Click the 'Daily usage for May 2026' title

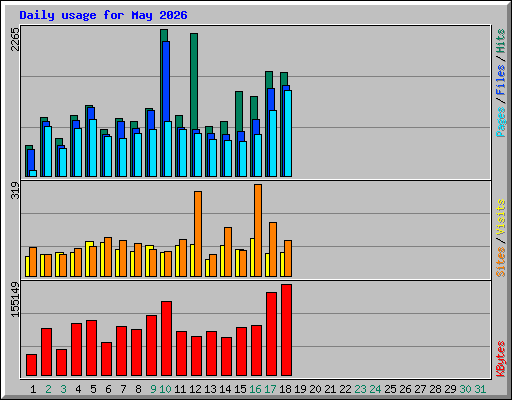tap(103, 15)
